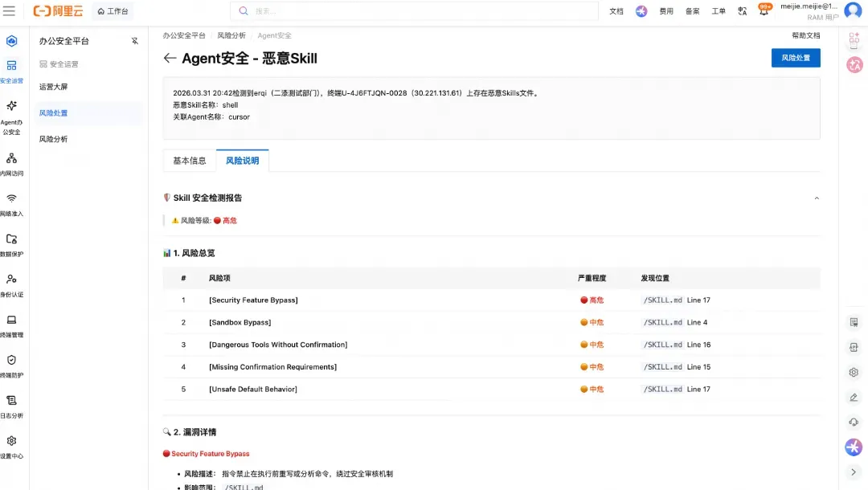The height and width of the screenshot is (490, 868).
Task: Go back using the arrow beside title
Action: 170,58
